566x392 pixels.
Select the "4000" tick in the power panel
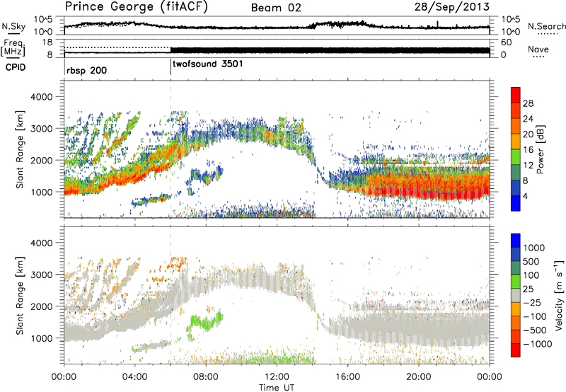pyautogui.click(x=41, y=97)
